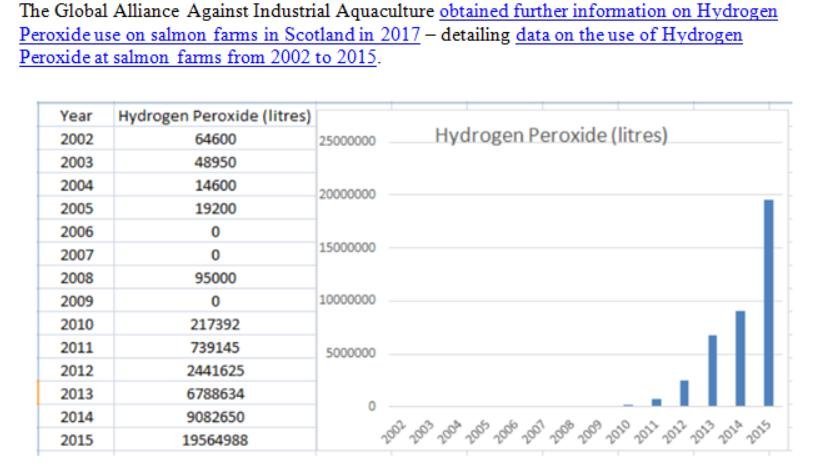The height and width of the screenshot is (472, 824).
Task: Click the chart title 'Hydrogen Peroxide (litres)'
Action: 551,136
